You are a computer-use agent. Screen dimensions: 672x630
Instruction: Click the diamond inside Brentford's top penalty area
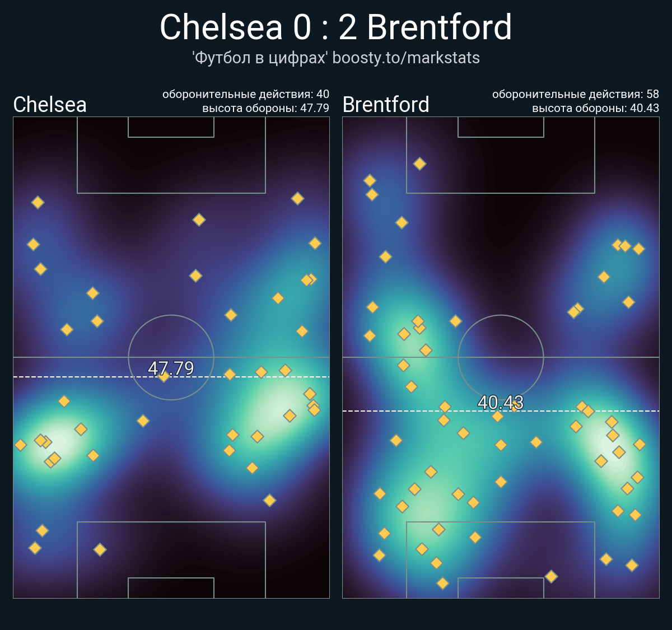click(x=419, y=164)
